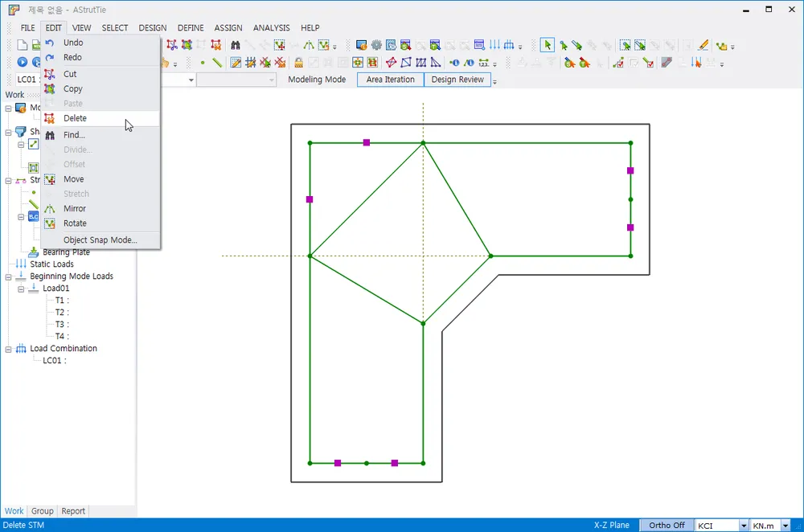
Task: Click the triangle mesh shape icon
Action: (435, 63)
